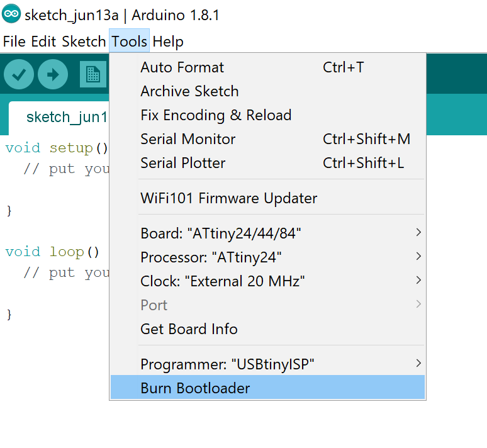The width and height of the screenshot is (487, 448).
Task: Expand the Processor ATtiny24 submenu
Action: click(211, 257)
